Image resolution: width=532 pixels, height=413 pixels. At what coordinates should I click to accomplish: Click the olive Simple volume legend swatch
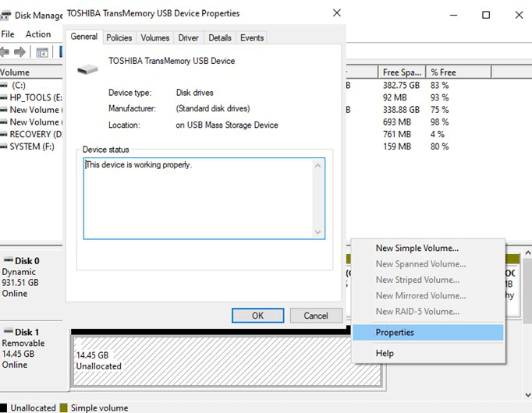pyautogui.click(x=63, y=408)
